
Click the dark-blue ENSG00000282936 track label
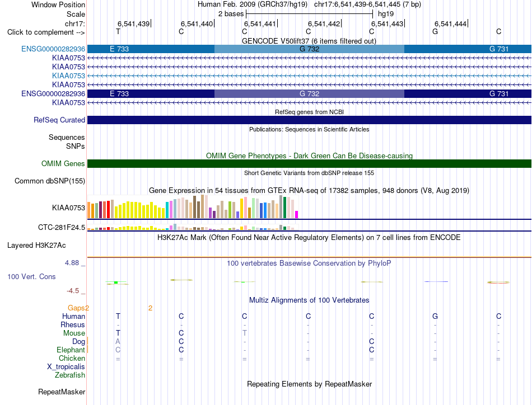point(53,93)
